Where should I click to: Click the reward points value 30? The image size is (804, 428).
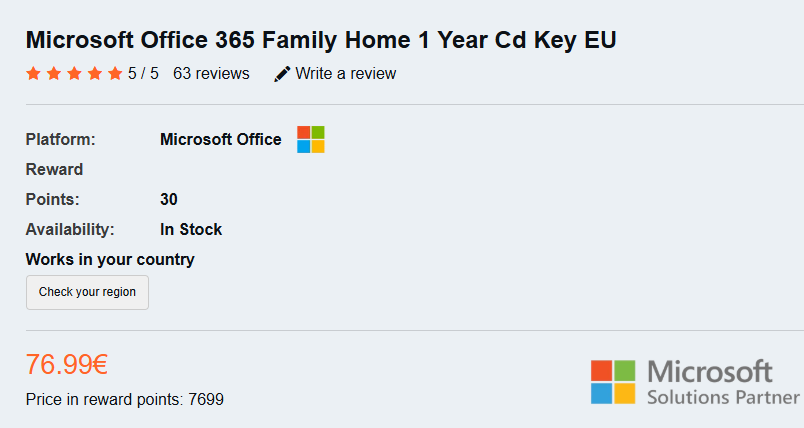pos(169,199)
